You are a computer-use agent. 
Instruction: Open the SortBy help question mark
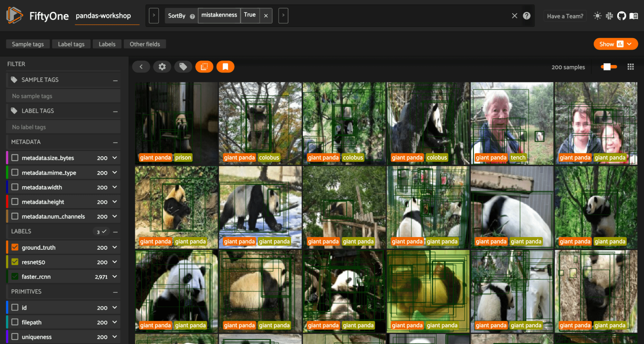tap(192, 16)
